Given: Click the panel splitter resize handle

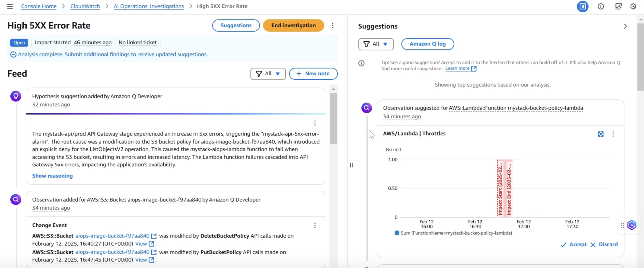Looking at the screenshot, I should coord(351,165).
